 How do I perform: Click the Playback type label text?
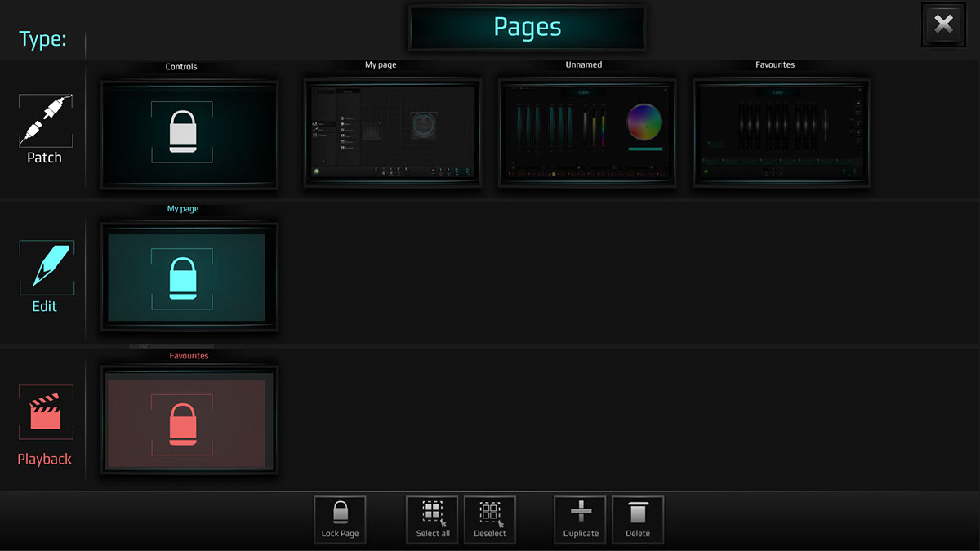45,459
